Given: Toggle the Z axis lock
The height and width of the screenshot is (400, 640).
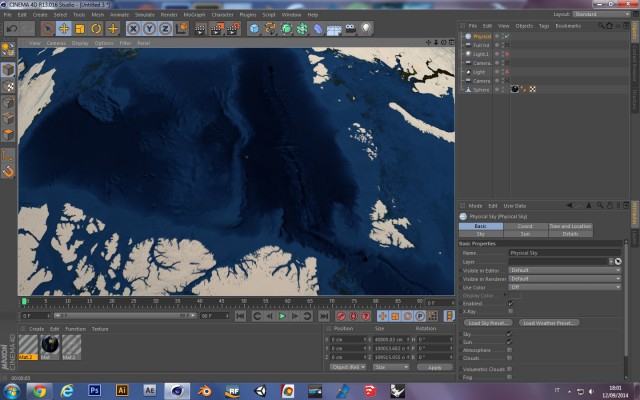Looking at the screenshot, I should (x=165, y=29).
